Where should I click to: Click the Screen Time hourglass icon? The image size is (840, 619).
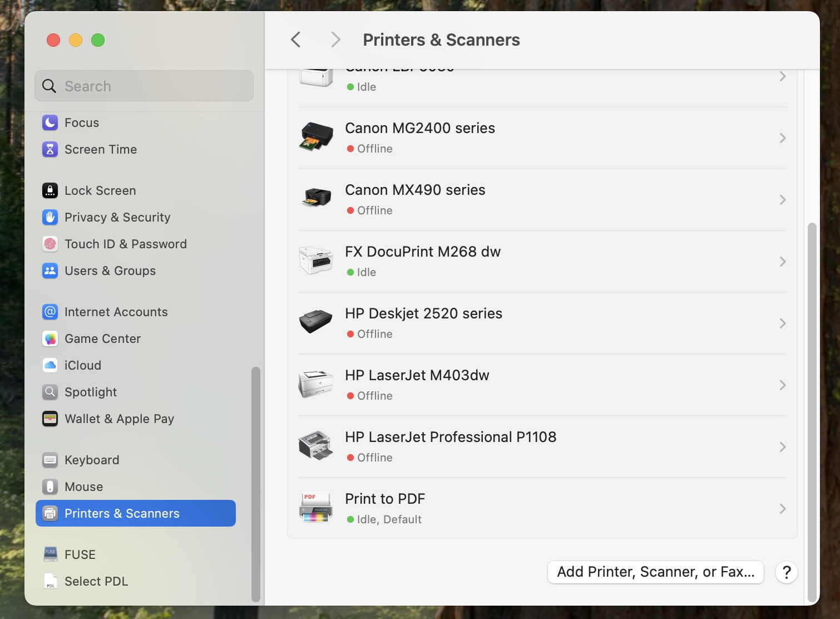50,149
